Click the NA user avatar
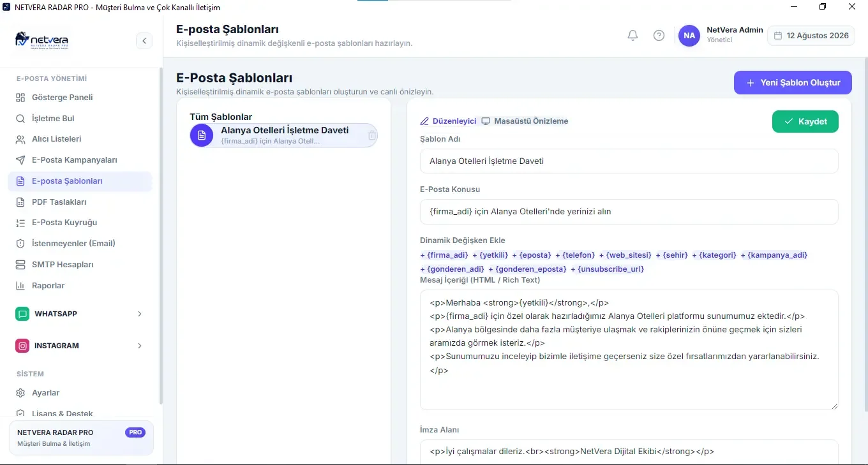868x465 pixels. (x=689, y=36)
